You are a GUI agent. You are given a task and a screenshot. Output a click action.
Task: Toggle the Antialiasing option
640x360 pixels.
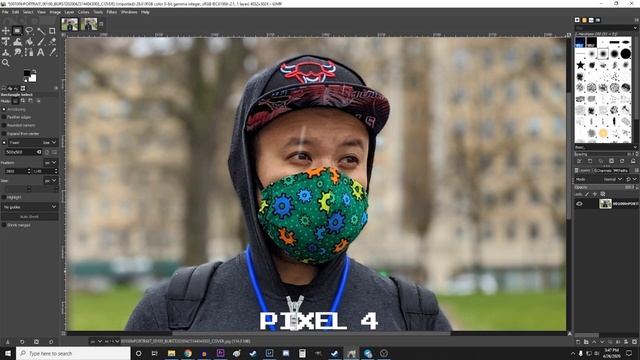pyautogui.click(x=4, y=109)
